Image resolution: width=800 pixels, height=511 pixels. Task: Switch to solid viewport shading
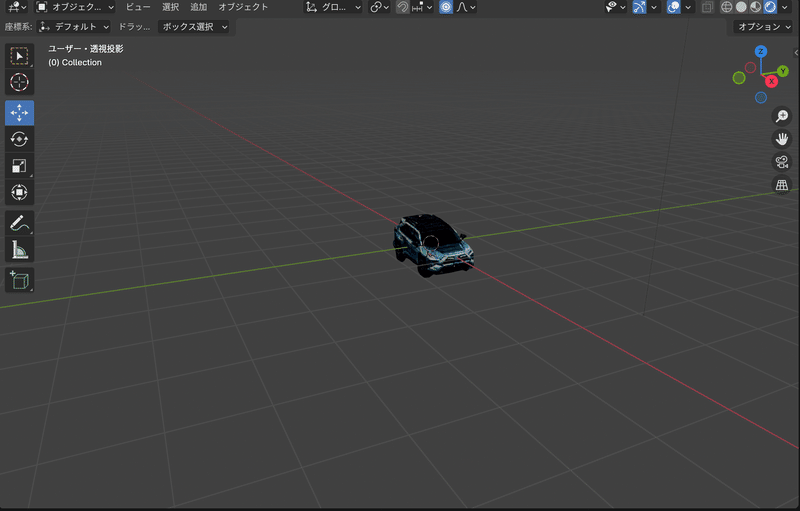pos(741,7)
